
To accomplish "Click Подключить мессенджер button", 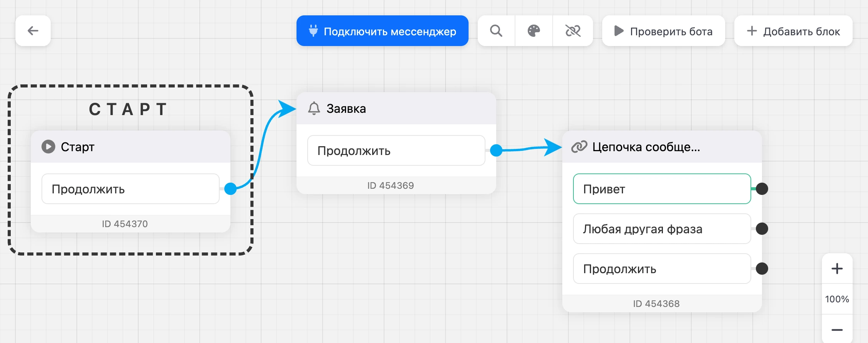I will pos(382,31).
